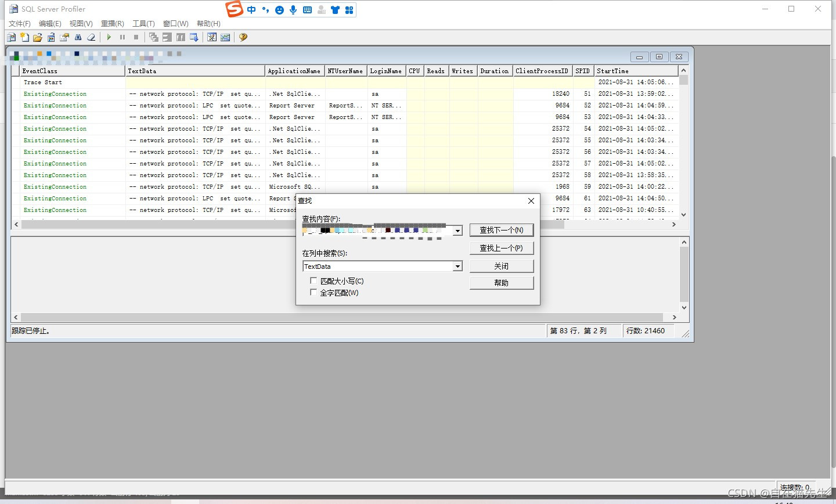Screen dimensions: 836x504
Task: Click the TextData column header
Action: coord(196,71)
